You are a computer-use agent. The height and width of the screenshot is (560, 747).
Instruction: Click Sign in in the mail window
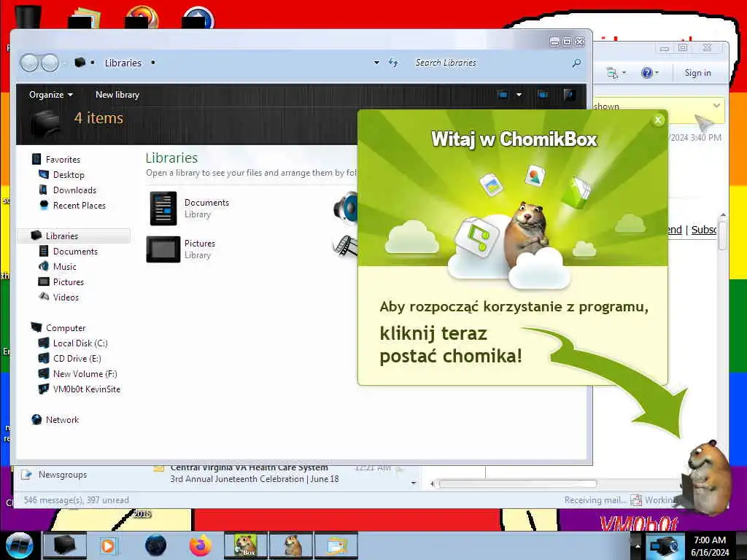pyautogui.click(x=697, y=73)
